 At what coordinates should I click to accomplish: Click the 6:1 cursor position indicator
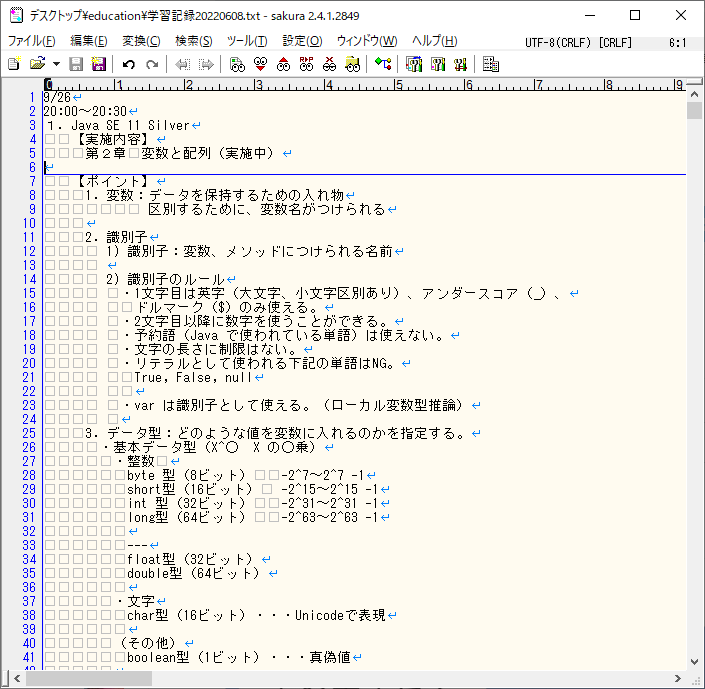pos(677,43)
